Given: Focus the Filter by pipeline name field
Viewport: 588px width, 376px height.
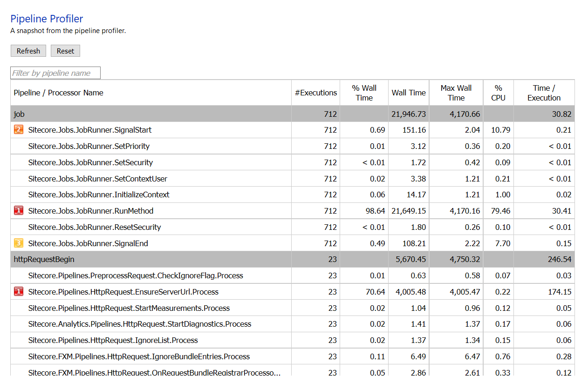Looking at the screenshot, I should click(55, 73).
